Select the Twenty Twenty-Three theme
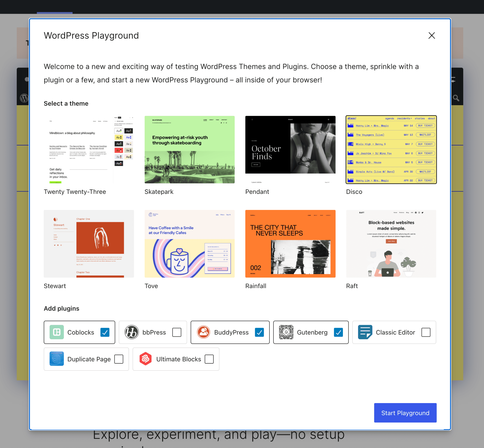This screenshot has height=448, width=484. coord(89,149)
